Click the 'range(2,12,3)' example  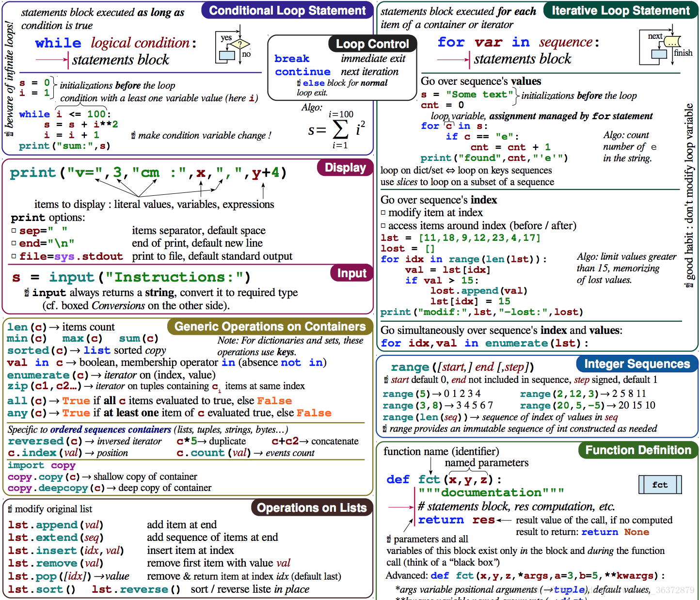583,394
